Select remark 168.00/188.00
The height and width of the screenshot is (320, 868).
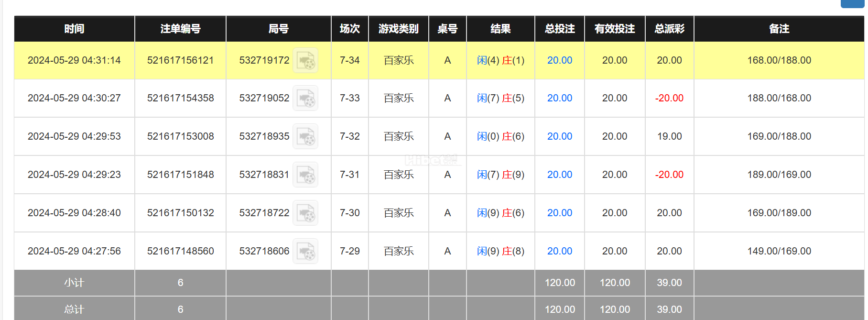[779, 60]
